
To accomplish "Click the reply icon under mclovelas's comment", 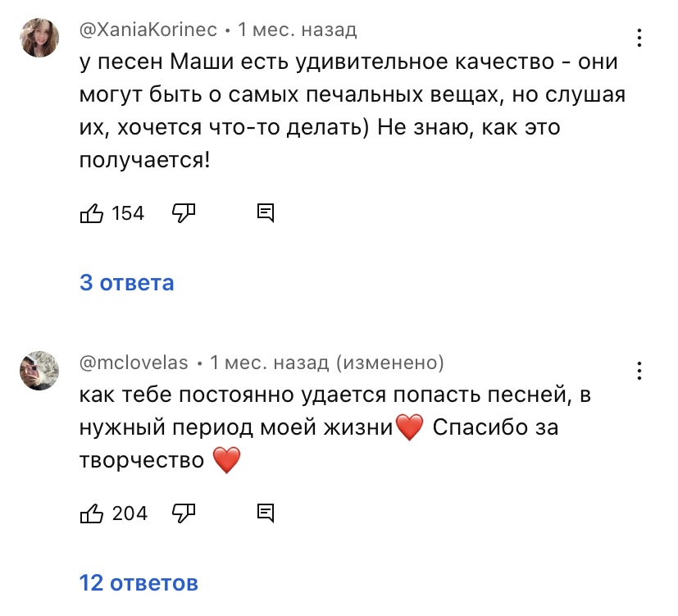I will (266, 513).
